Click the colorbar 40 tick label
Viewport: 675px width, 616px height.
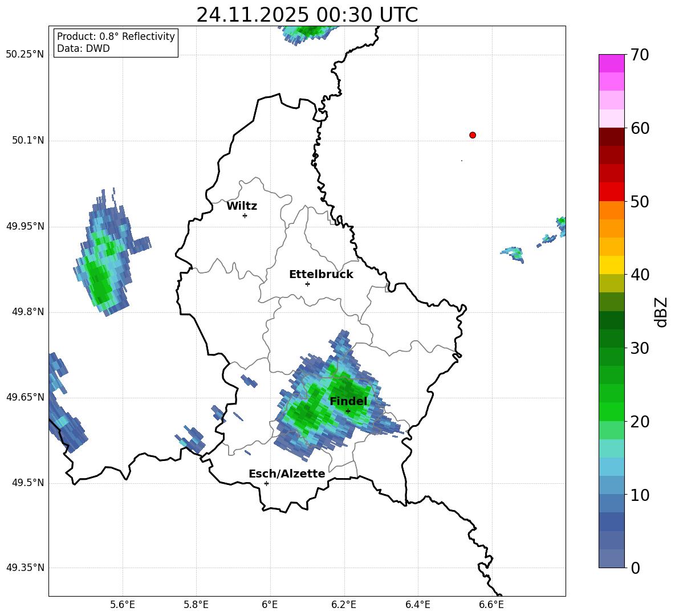pos(640,275)
